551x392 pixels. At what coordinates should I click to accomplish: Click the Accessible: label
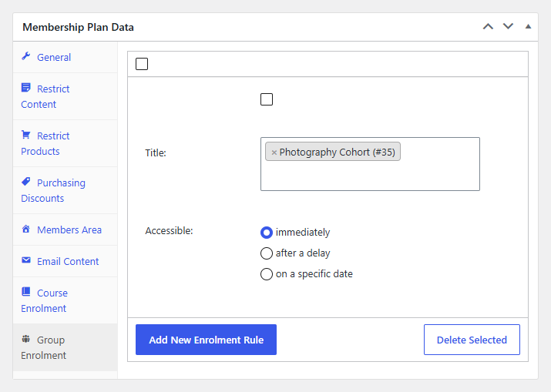tap(169, 231)
